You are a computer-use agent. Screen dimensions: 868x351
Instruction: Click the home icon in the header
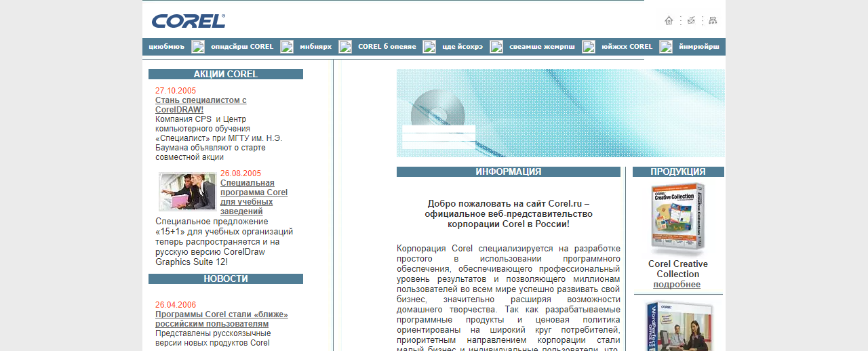coord(669,20)
